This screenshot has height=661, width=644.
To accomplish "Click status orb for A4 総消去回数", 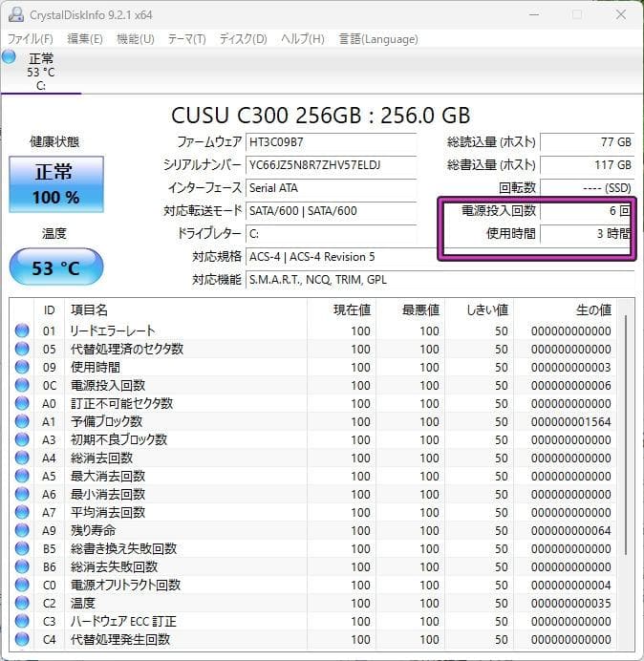I will [22, 458].
